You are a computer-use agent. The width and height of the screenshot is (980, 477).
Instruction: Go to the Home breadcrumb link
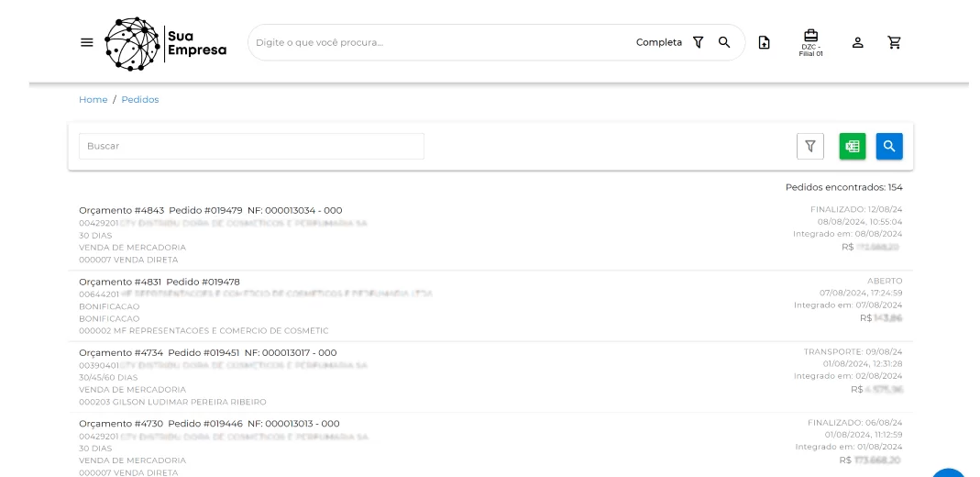coord(94,99)
